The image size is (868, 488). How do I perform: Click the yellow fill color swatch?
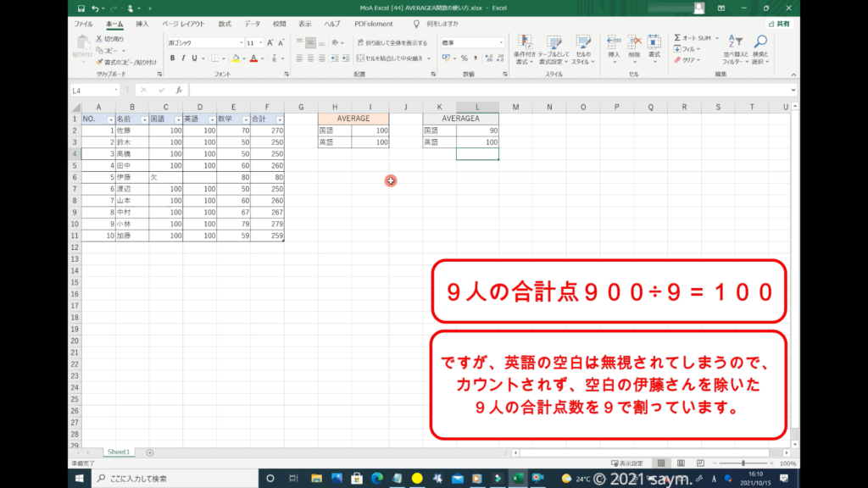pos(234,58)
